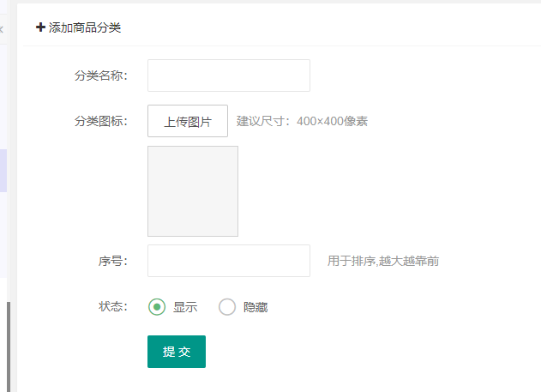
Task: Click the 分类图标 field label
Action: tap(100, 121)
